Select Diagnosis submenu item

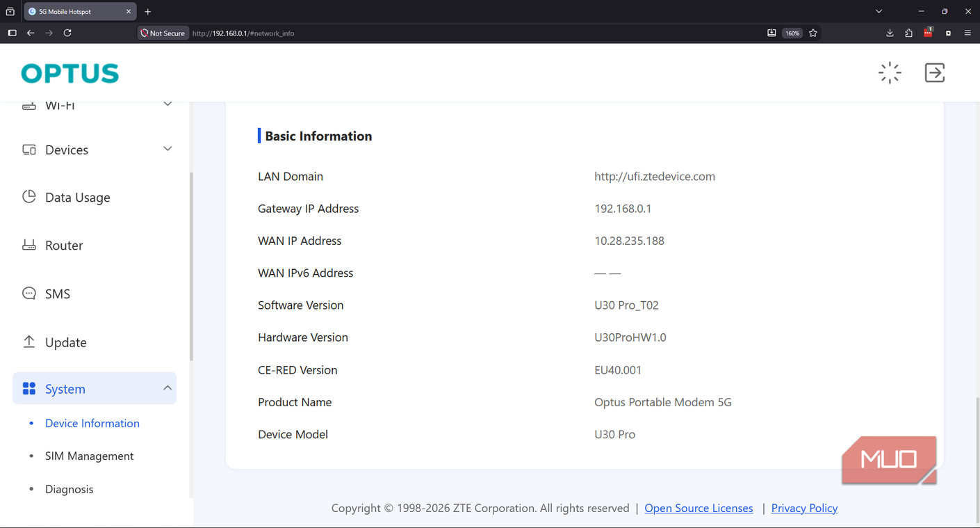click(70, 489)
